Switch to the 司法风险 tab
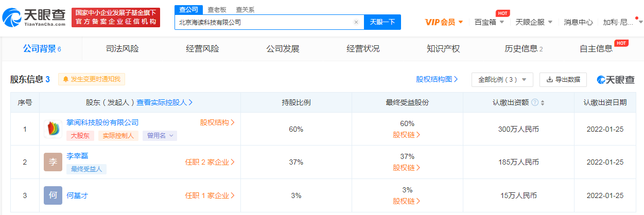The width and height of the screenshot is (644, 215). [122, 49]
